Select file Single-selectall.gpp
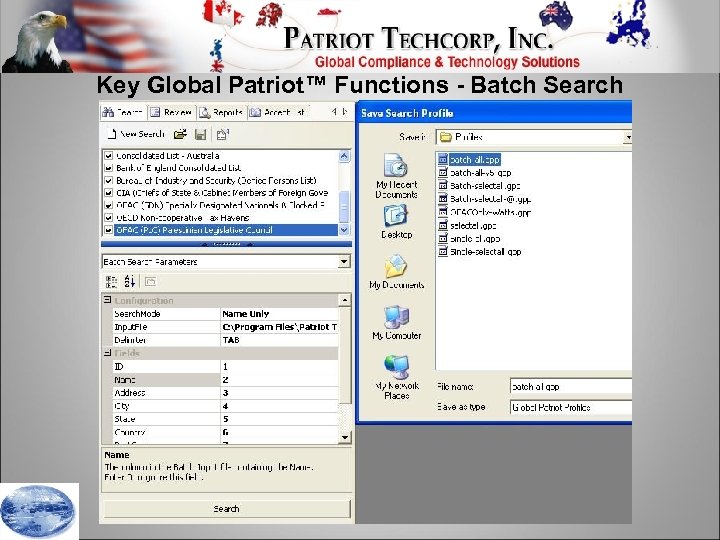The image size is (720, 540). click(480, 252)
